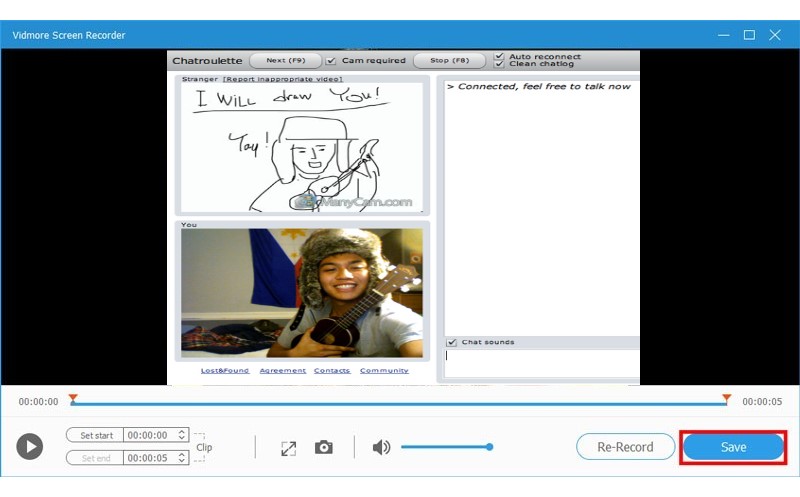Uncheck the Auto reconnect checkbox
800x497 pixels.
pos(499,57)
